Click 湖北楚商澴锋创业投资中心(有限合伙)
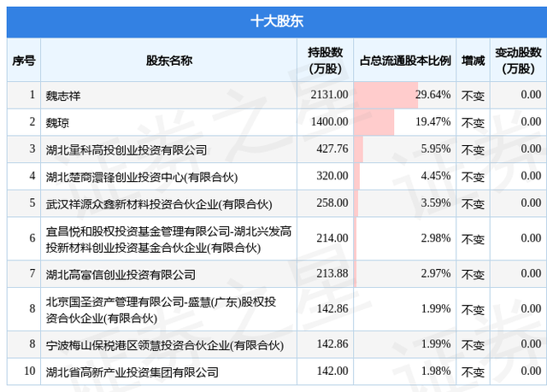 tap(141, 177)
